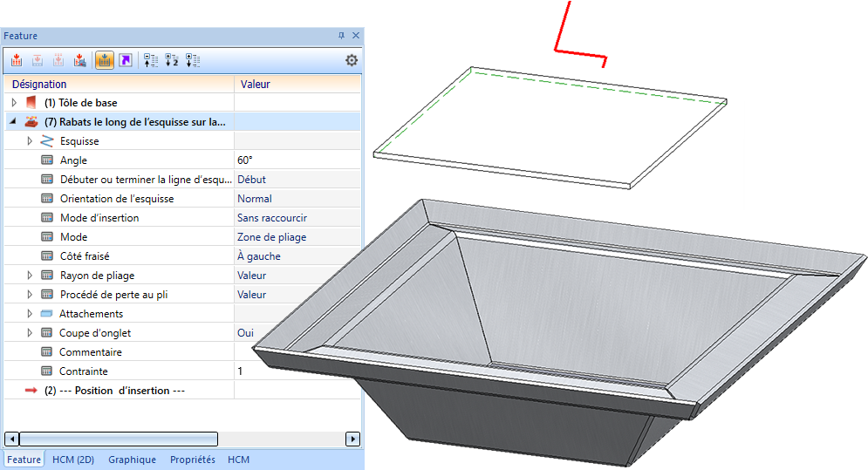The height and width of the screenshot is (470, 868).
Task: Click the Procédé de perte au pli icon
Action: coord(47,295)
